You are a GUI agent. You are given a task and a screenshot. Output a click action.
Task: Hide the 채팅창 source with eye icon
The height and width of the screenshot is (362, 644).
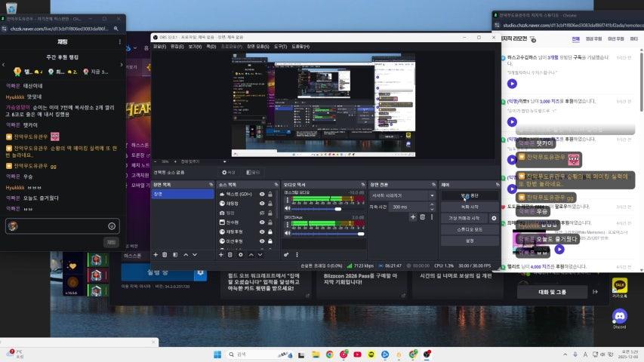tap(262, 204)
